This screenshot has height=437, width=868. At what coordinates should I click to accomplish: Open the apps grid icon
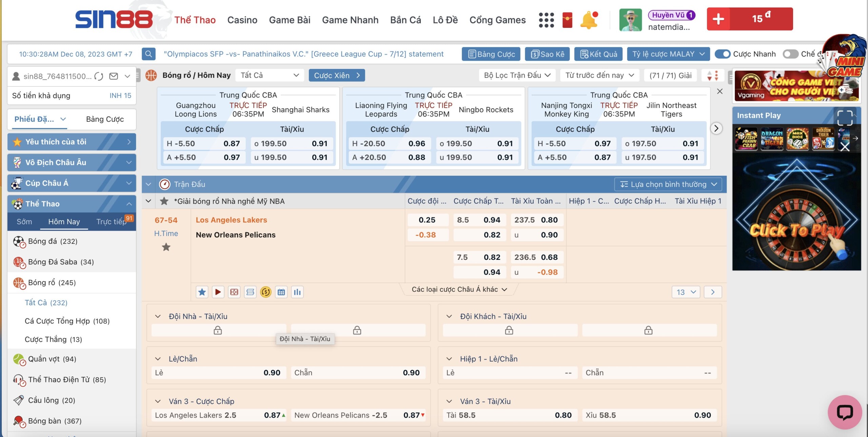pyautogui.click(x=546, y=20)
